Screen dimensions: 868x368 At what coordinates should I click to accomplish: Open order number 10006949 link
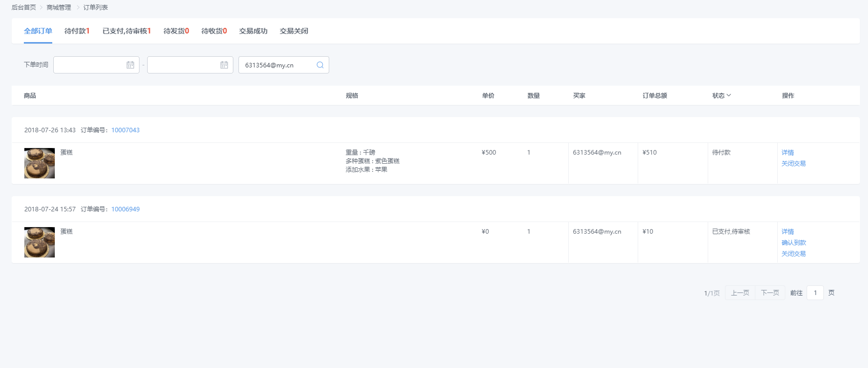(125, 209)
